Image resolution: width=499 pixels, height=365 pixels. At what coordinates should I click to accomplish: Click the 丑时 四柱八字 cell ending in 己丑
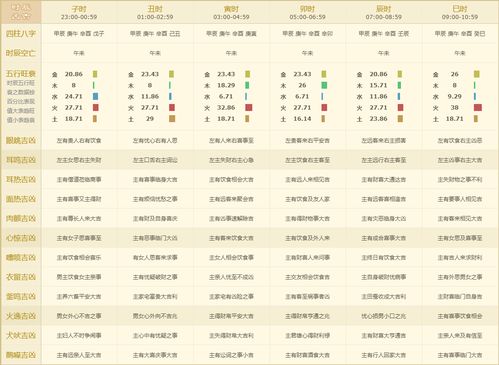pos(155,34)
